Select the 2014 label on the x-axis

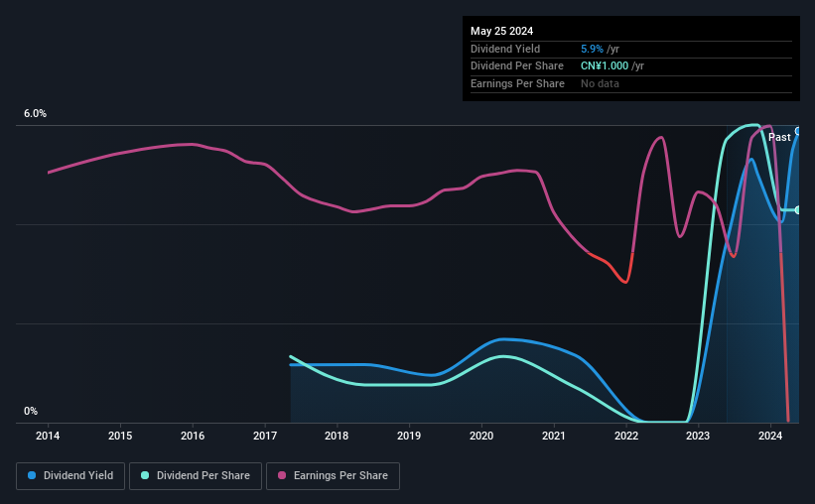pyautogui.click(x=48, y=436)
